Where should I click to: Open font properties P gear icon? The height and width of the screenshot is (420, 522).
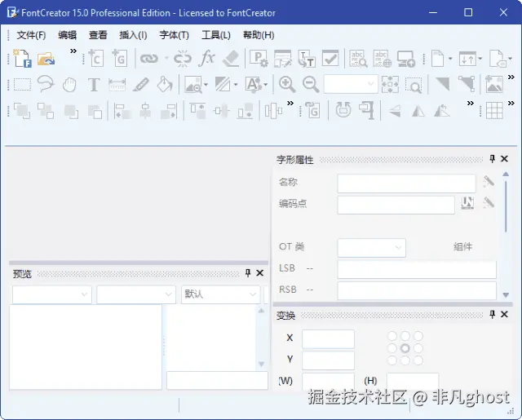[x=259, y=59]
